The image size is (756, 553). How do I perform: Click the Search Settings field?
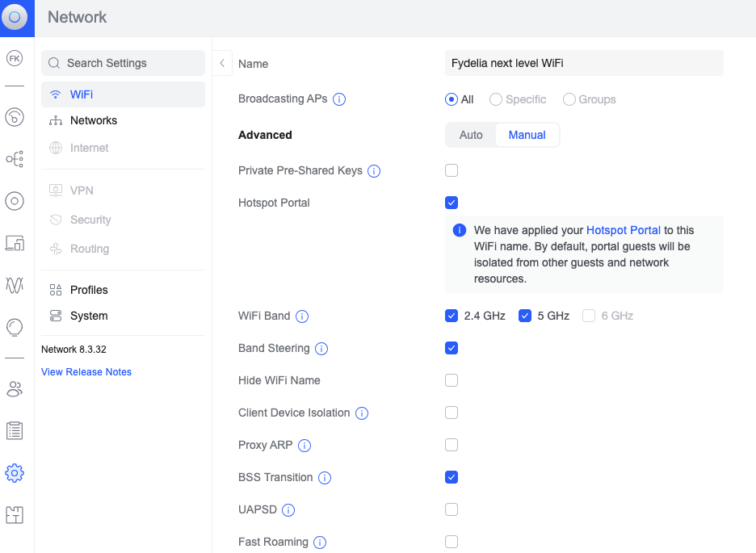coord(123,63)
